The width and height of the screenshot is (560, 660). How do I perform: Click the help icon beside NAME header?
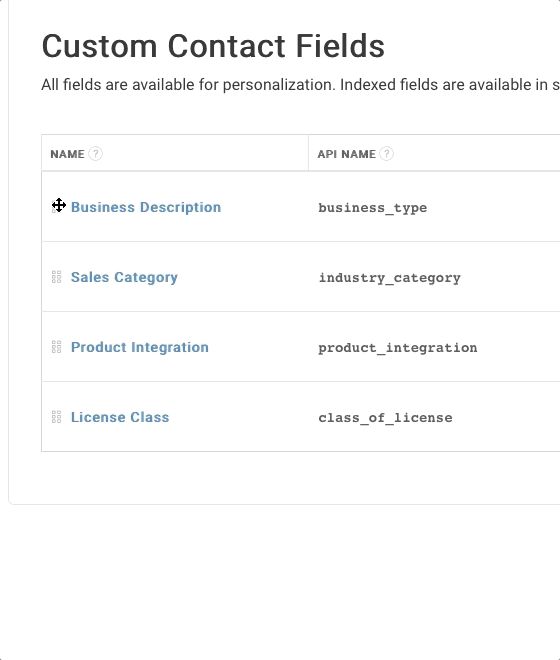96,154
